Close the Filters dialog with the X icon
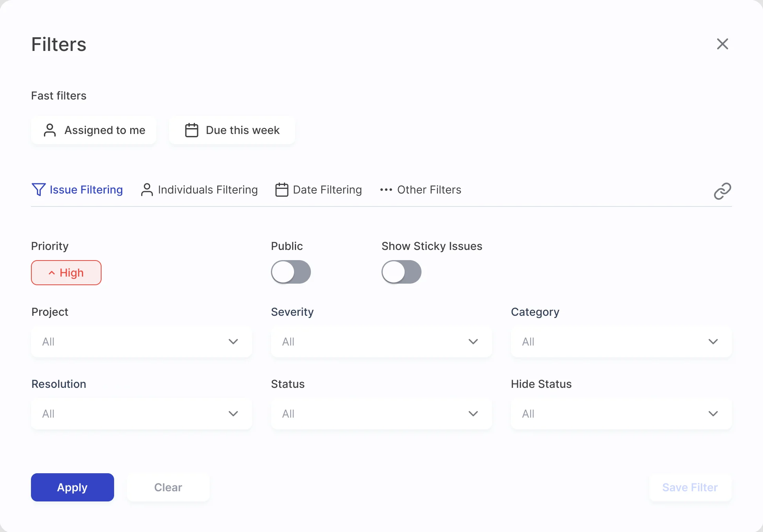Viewport: 763px width, 532px height. coord(722,44)
